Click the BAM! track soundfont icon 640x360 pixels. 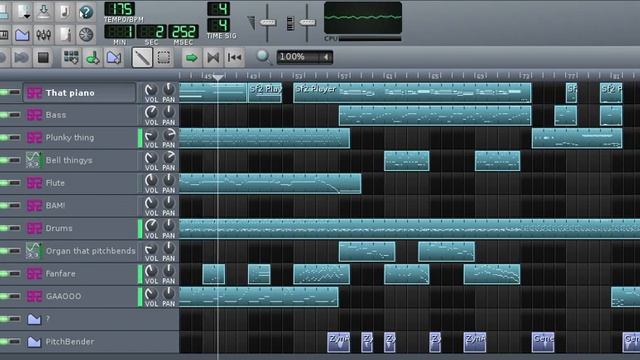(34, 205)
